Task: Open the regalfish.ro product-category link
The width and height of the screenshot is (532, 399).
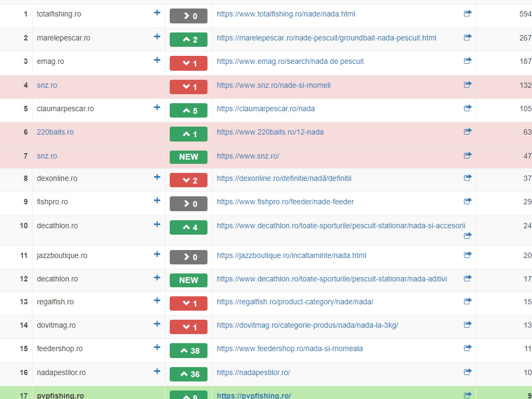Action: point(295,302)
